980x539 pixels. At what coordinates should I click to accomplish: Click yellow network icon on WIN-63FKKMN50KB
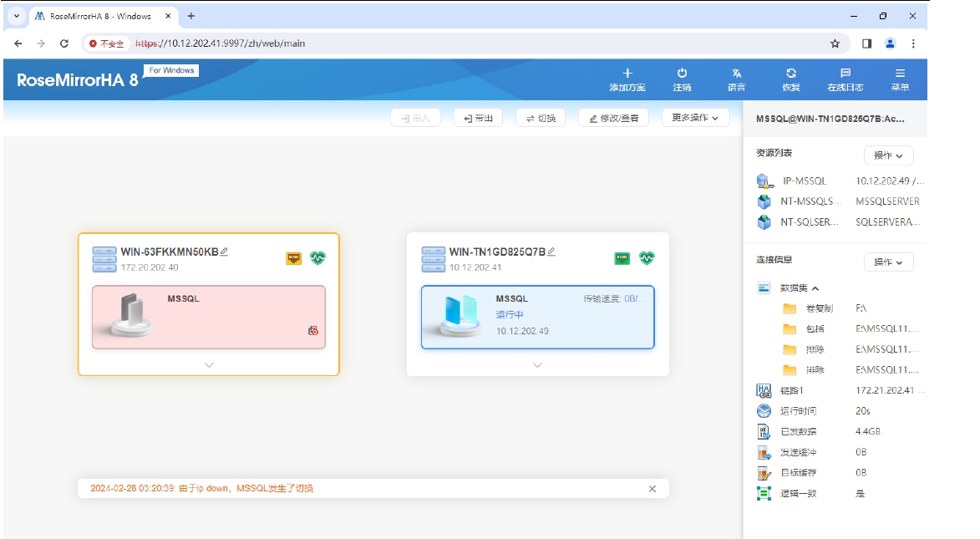point(294,258)
